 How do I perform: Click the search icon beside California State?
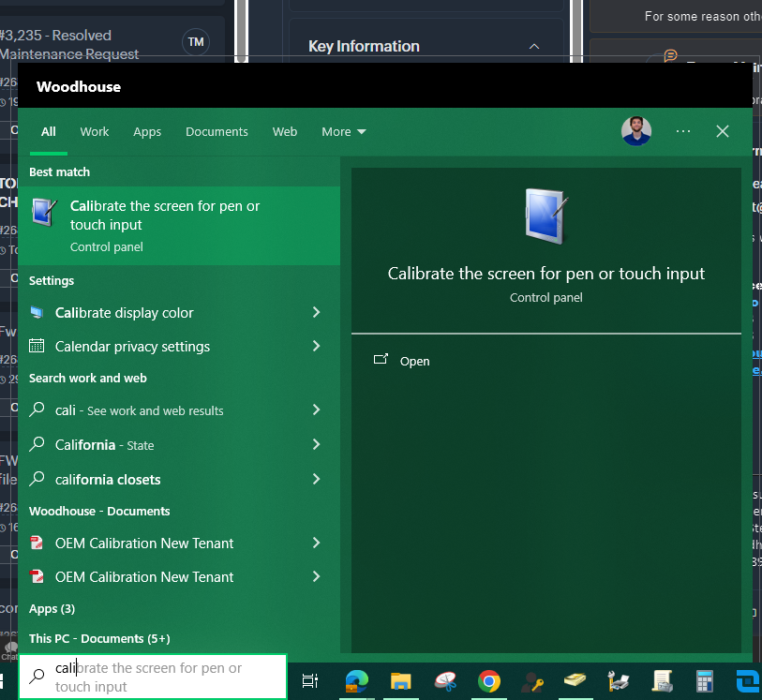point(37,444)
